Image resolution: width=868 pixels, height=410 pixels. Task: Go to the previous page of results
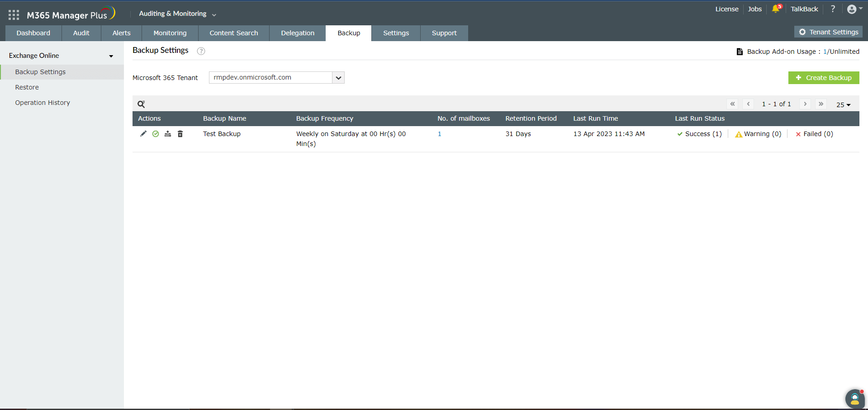pyautogui.click(x=749, y=104)
